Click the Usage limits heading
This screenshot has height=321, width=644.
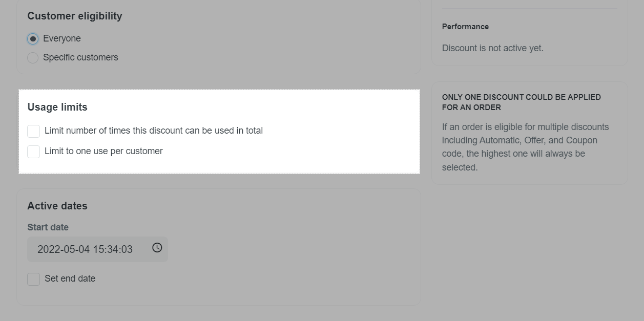coord(57,107)
